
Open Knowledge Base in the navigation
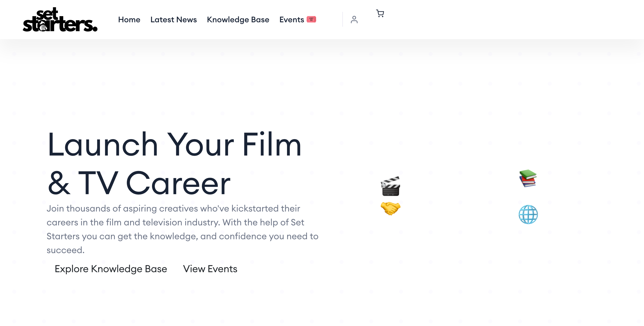pyautogui.click(x=238, y=20)
